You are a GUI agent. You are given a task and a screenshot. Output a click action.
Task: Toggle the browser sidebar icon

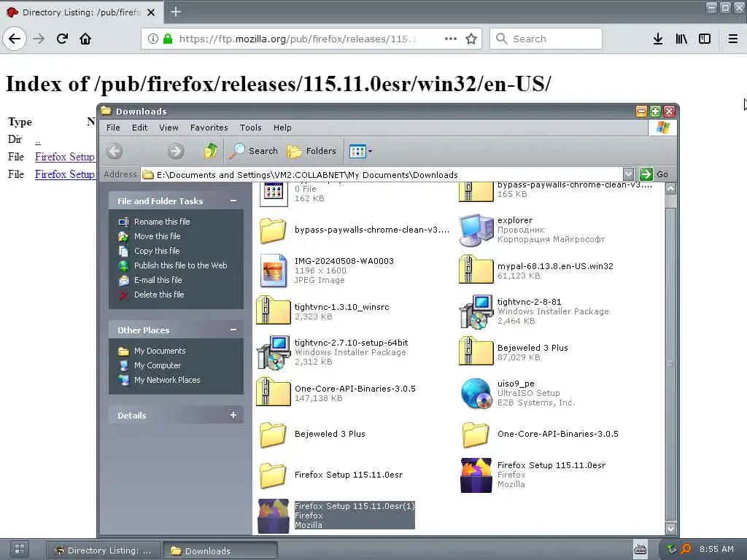pos(705,39)
